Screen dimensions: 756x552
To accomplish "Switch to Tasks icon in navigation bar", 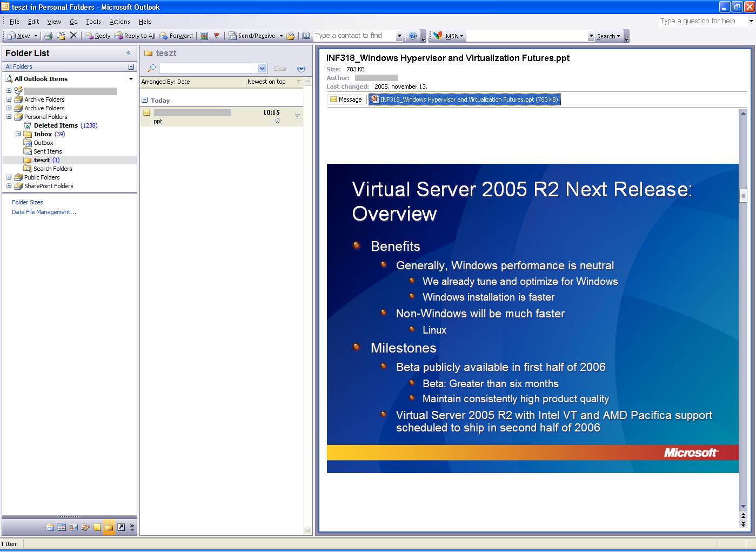I will point(85,527).
